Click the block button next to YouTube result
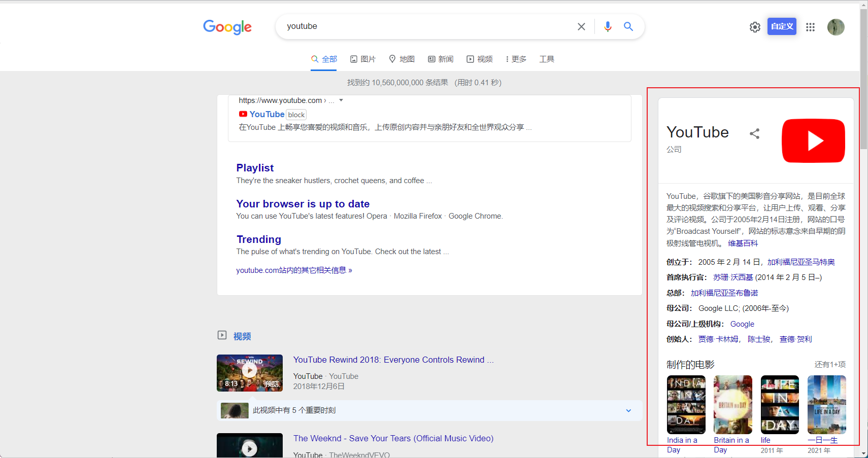This screenshot has height=458, width=868. (296, 115)
